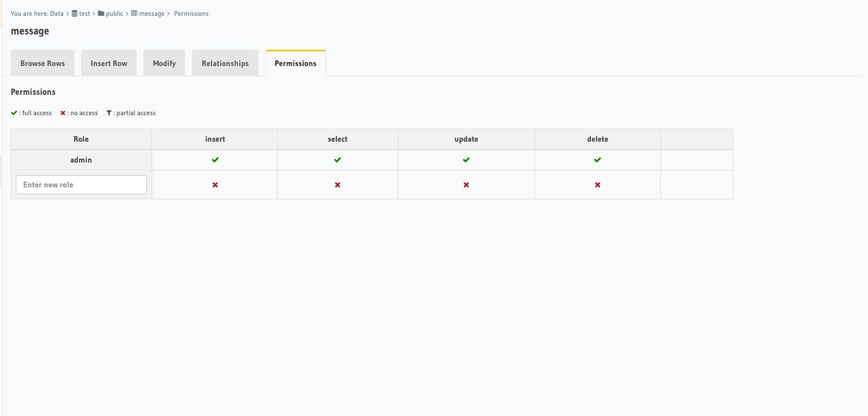868x416 pixels.
Task: Click the admin role cell
Action: coord(81,160)
